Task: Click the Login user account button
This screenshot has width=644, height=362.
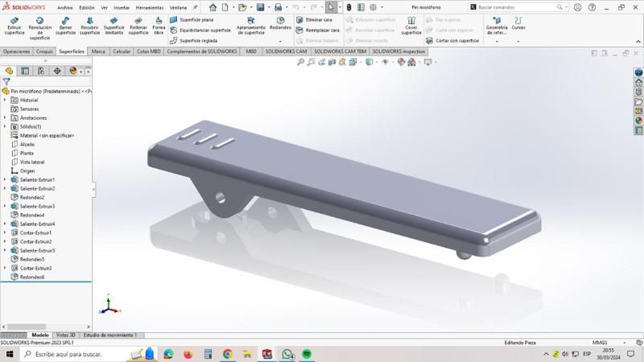Action: coord(577,7)
